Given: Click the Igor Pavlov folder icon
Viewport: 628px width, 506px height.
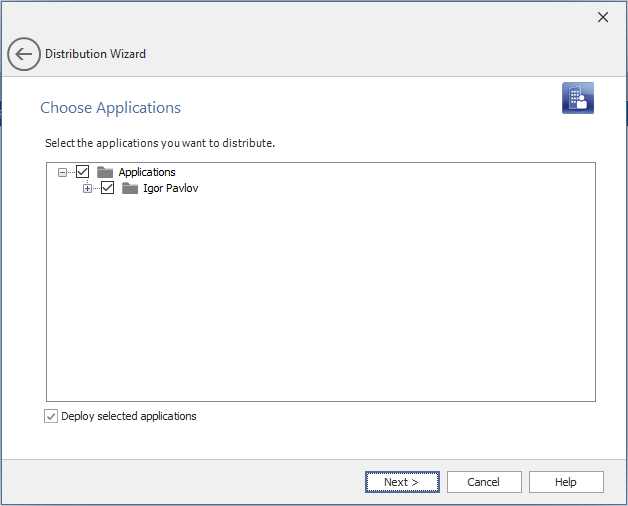Looking at the screenshot, I should pyautogui.click(x=130, y=188).
